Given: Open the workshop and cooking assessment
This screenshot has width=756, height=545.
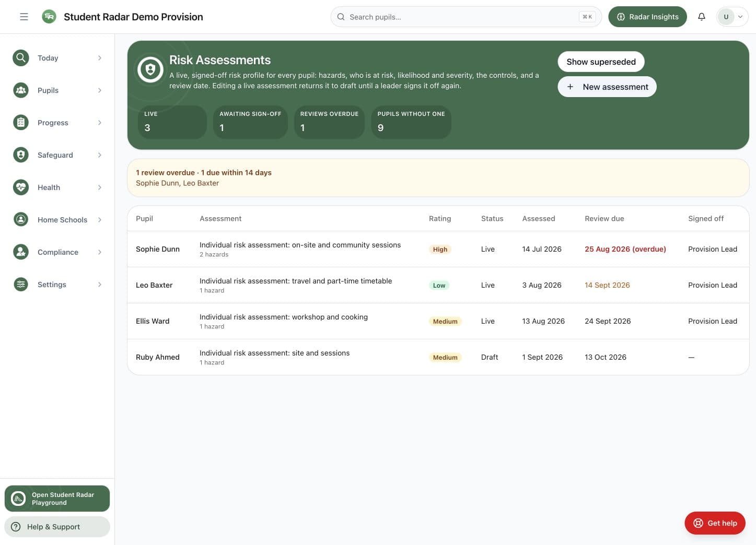Looking at the screenshot, I should 284,317.
